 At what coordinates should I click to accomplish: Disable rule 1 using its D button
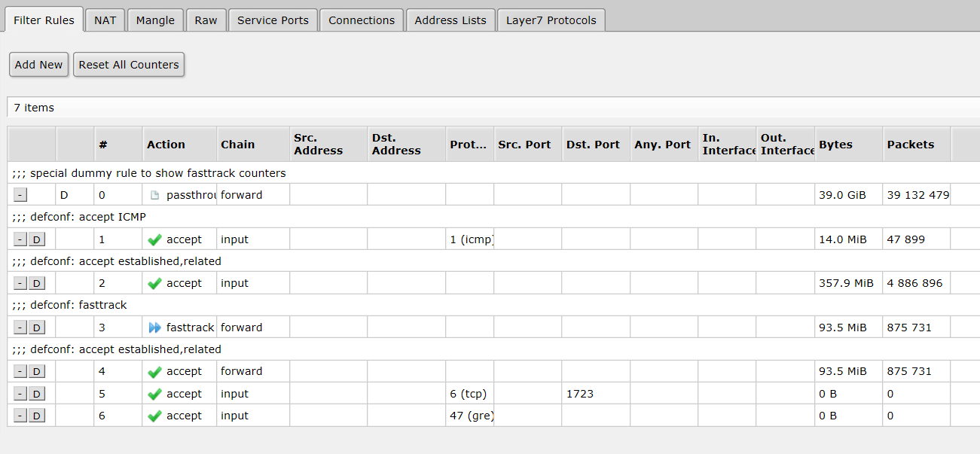[37, 239]
